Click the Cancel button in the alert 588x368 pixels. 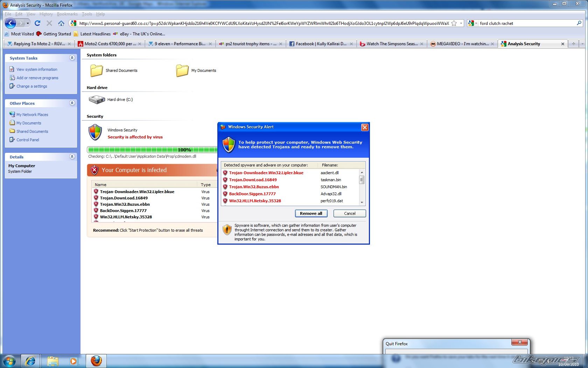pos(349,213)
